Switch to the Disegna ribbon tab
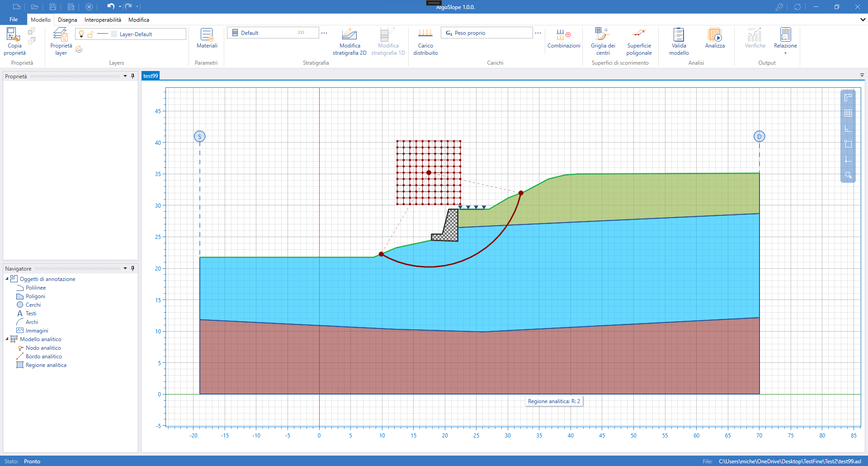The image size is (868, 466). (67, 19)
